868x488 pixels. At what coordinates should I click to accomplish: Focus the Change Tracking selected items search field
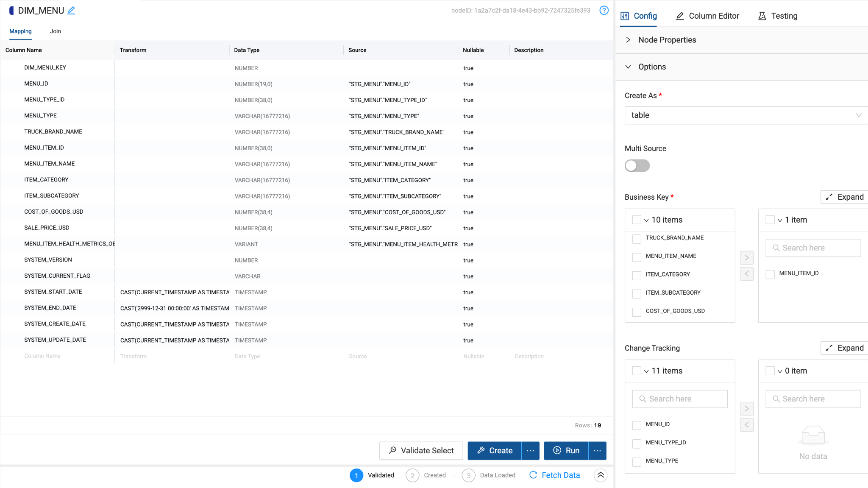(813, 399)
